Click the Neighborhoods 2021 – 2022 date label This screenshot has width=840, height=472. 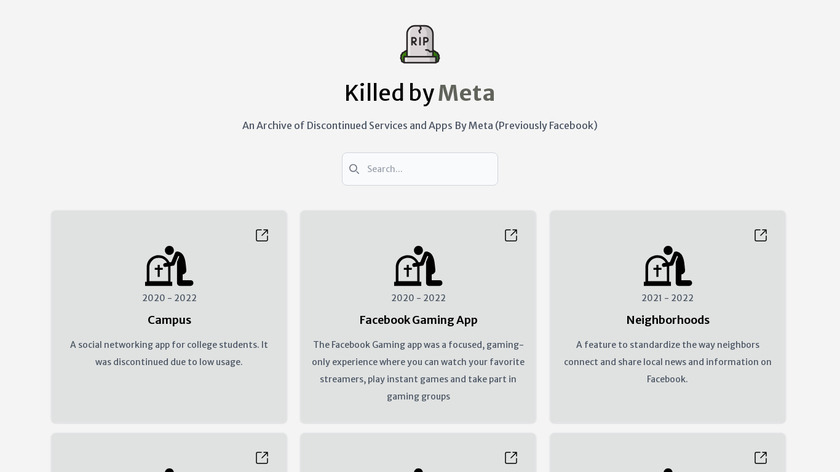667,298
